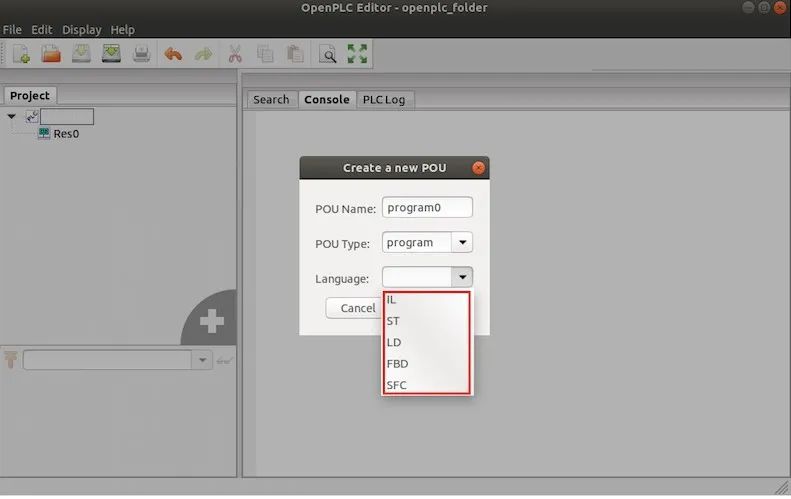Click the icon right of the library combo box
Screen dimensions: 791x499
pyautogui.click(x=224, y=360)
